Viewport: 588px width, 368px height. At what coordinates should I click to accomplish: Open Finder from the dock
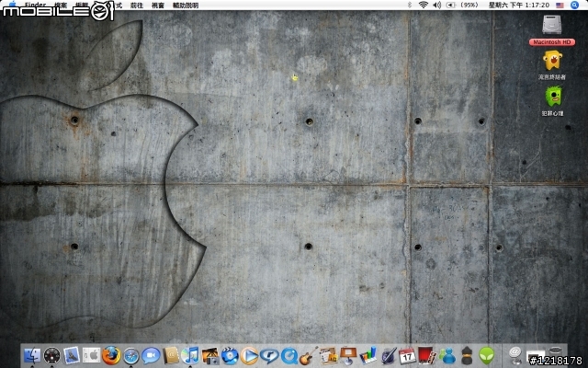point(31,355)
